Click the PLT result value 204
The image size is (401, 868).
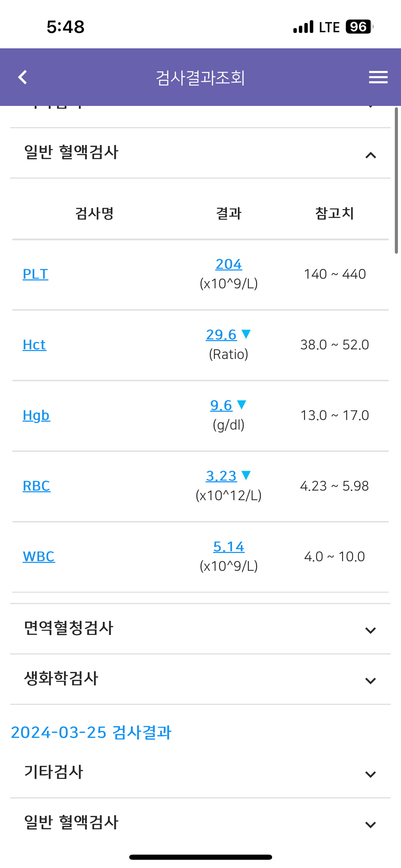point(229,264)
